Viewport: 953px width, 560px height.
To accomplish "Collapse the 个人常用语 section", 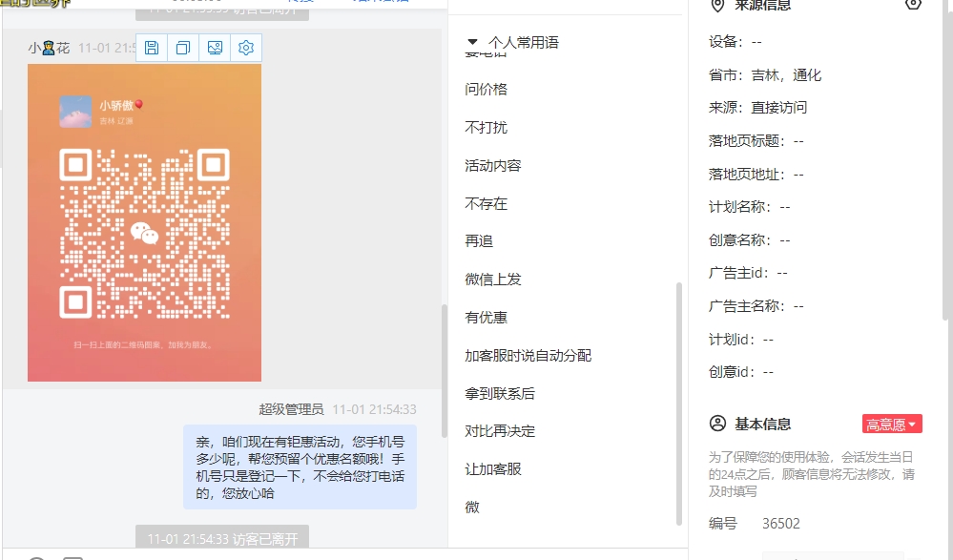I will (472, 43).
